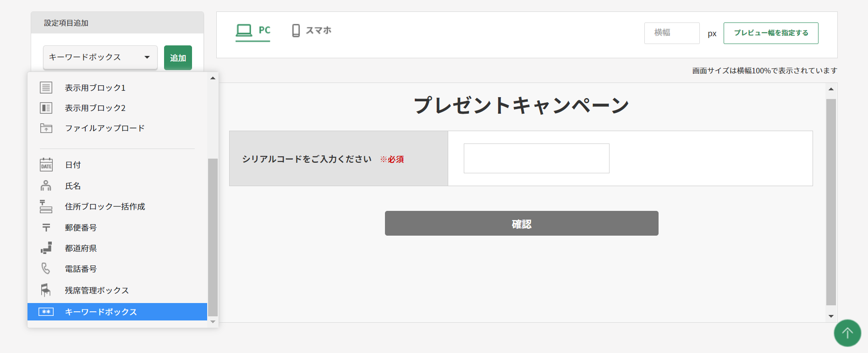Click dropdown list scroll down arrow
The image size is (868, 353).
point(213,322)
